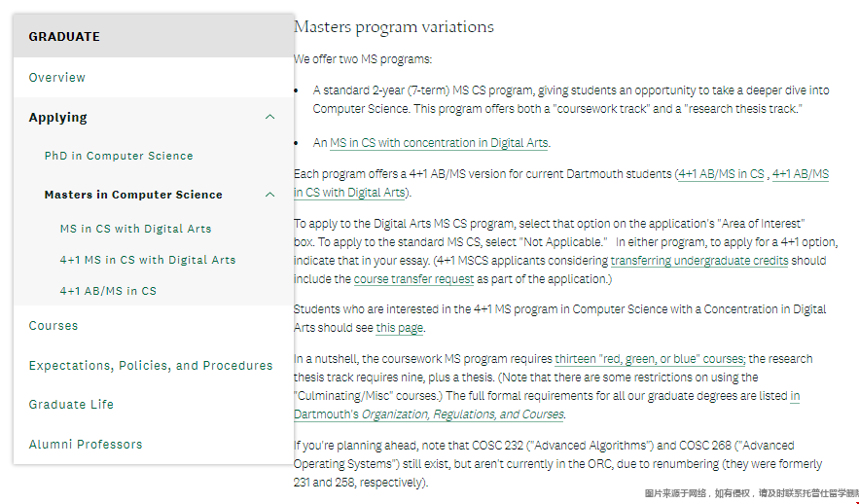Screen dimensions: 859x504
Task: Go to graduate Overview page
Action: [x=57, y=78]
